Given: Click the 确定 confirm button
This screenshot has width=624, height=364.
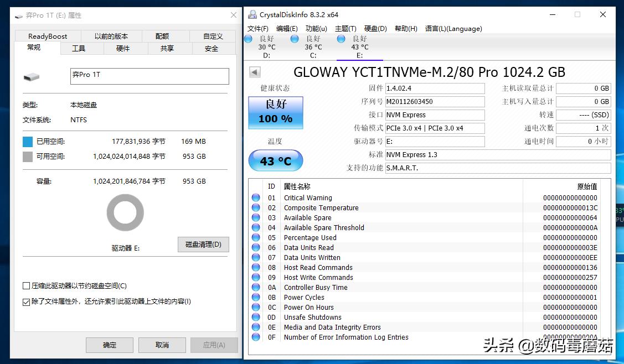Looking at the screenshot, I should (x=109, y=345).
